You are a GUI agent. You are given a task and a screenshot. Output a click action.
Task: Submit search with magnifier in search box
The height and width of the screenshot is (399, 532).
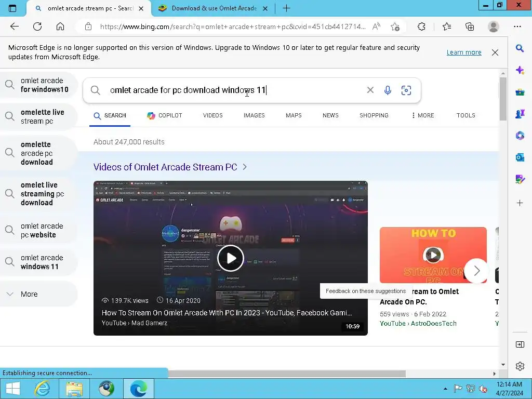pyautogui.click(x=96, y=90)
